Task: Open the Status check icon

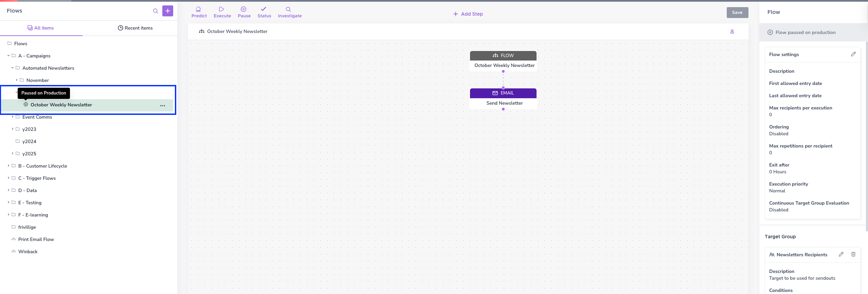Action: click(x=264, y=12)
